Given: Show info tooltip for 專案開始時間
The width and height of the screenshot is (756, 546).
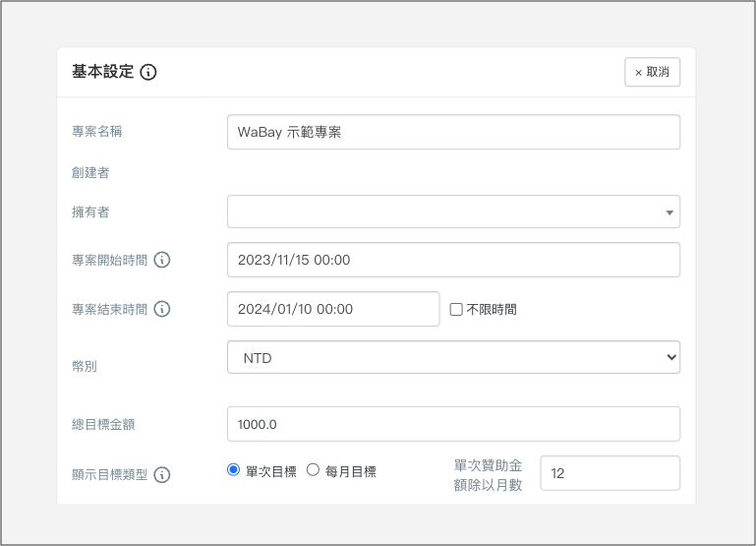Looking at the screenshot, I should point(162,260).
